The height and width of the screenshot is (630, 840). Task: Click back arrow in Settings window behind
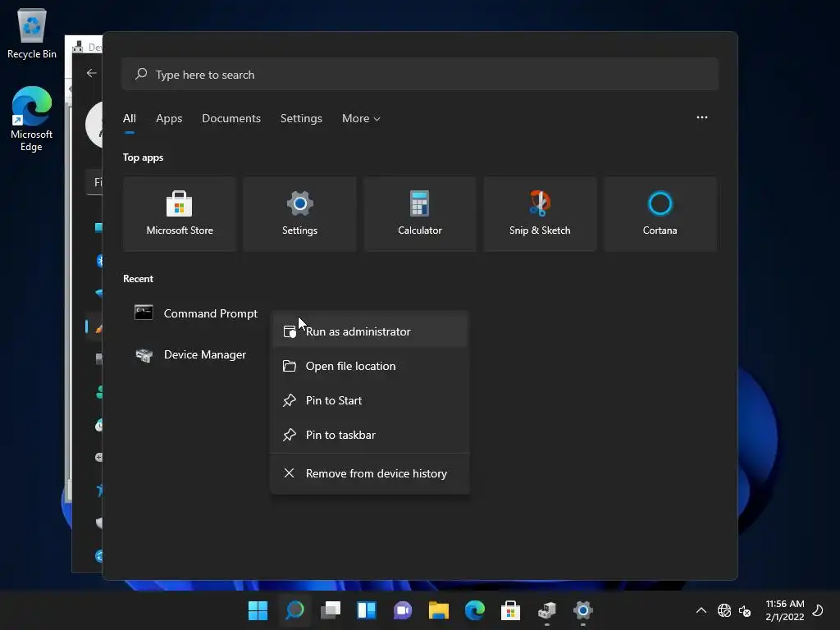[92, 73]
